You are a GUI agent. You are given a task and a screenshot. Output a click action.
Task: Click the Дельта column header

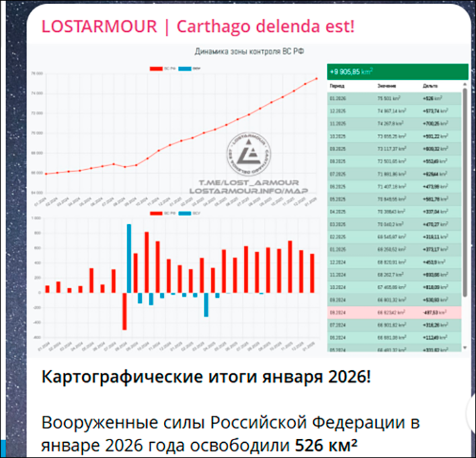point(430,86)
